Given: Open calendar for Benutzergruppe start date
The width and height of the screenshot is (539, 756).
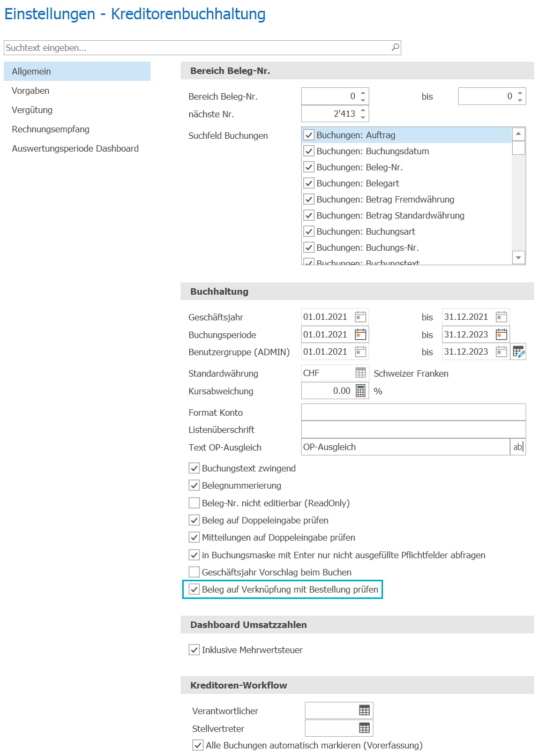Looking at the screenshot, I should 361,351.
